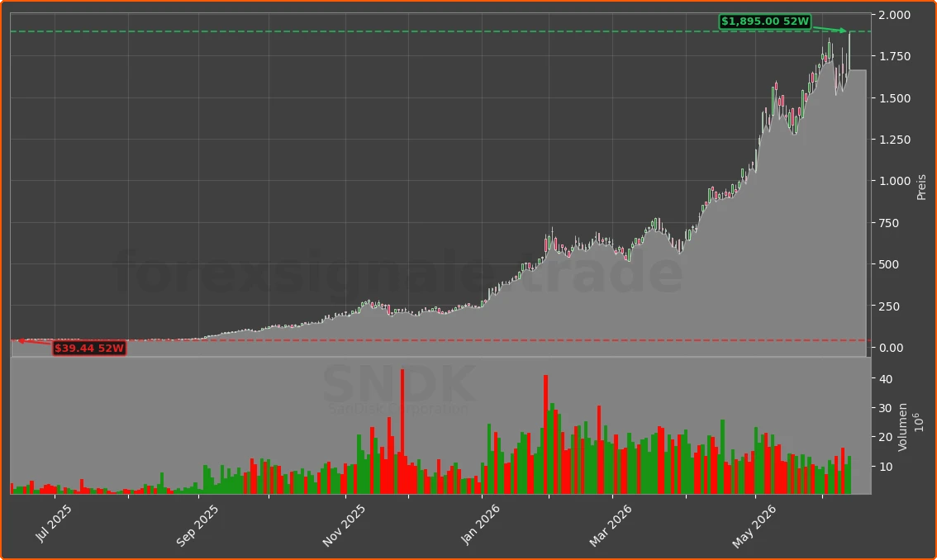Click the Sep 2025 date label
Screen dimensions: 937x560
[197, 526]
